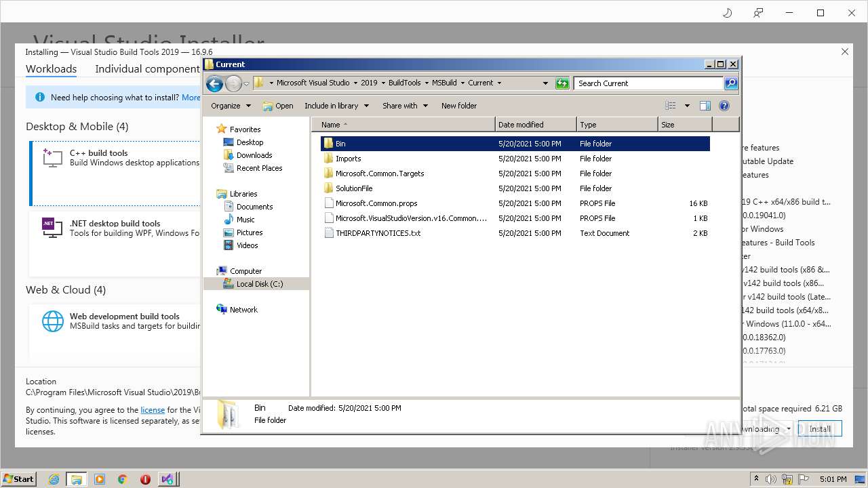Sort files by Date modified column
This screenshot has height=488, width=868.
[x=536, y=125]
